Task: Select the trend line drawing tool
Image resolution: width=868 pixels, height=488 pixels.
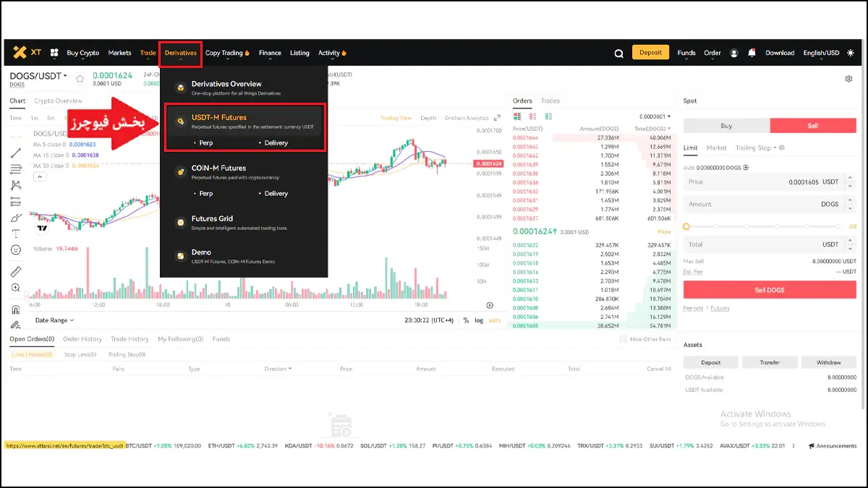Action: tap(16, 153)
